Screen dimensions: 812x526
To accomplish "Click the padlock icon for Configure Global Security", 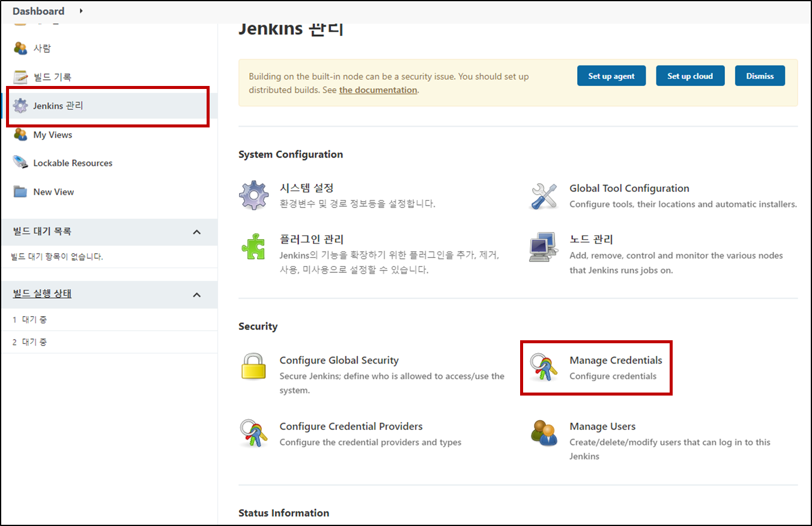I will point(253,367).
